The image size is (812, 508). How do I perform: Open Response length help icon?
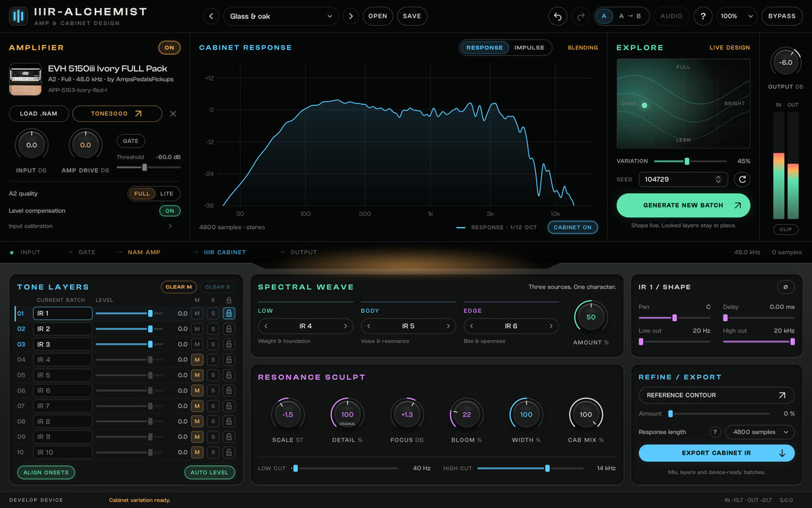715,432
